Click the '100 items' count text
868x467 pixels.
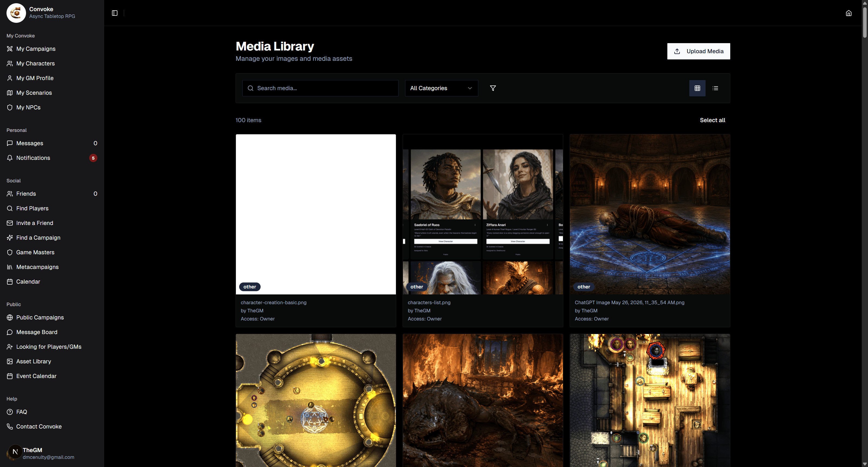pos(248,120)
